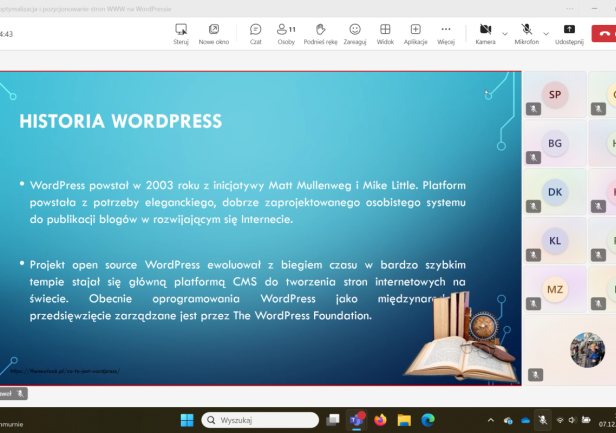Click the Wyszukaj taskbar search box
Screen dimensions: 616x433
click(260, 420)
